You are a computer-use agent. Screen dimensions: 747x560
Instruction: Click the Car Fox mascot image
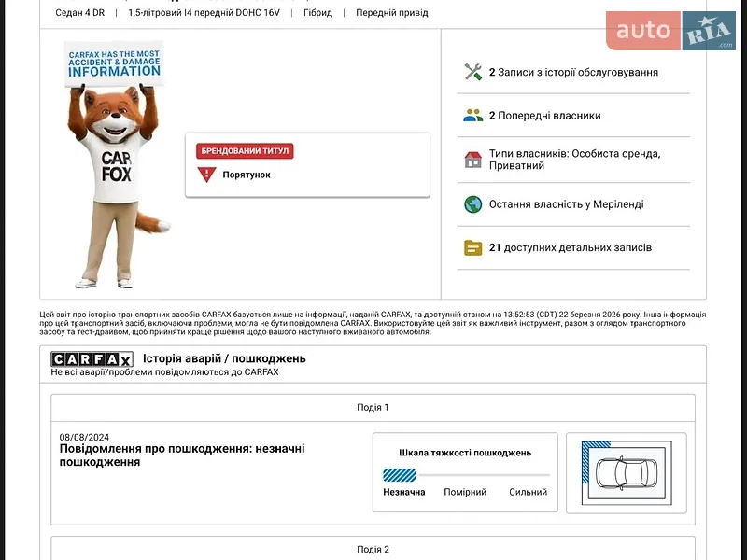coord(115,164)
